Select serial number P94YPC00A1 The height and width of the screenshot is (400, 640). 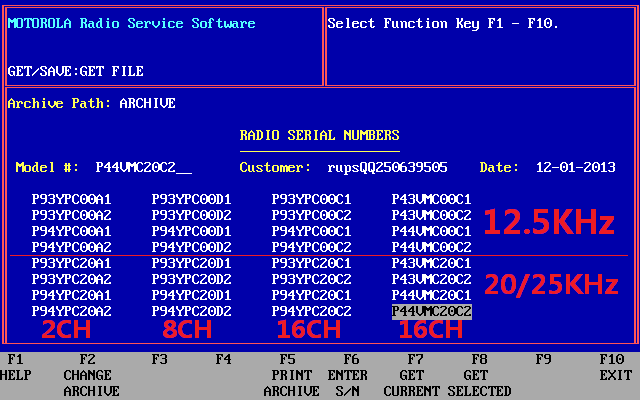tap(71, 231)
